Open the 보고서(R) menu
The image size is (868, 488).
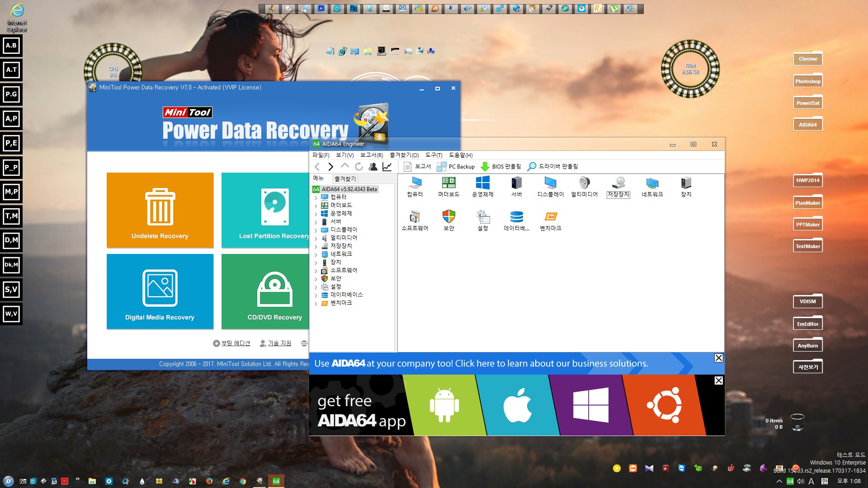[372, 155]
